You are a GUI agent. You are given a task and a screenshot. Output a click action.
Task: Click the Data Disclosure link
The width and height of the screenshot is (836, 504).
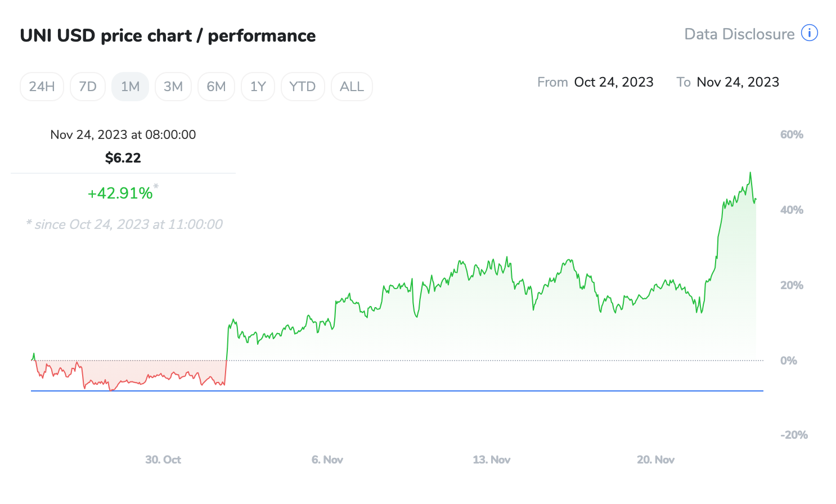739,34
